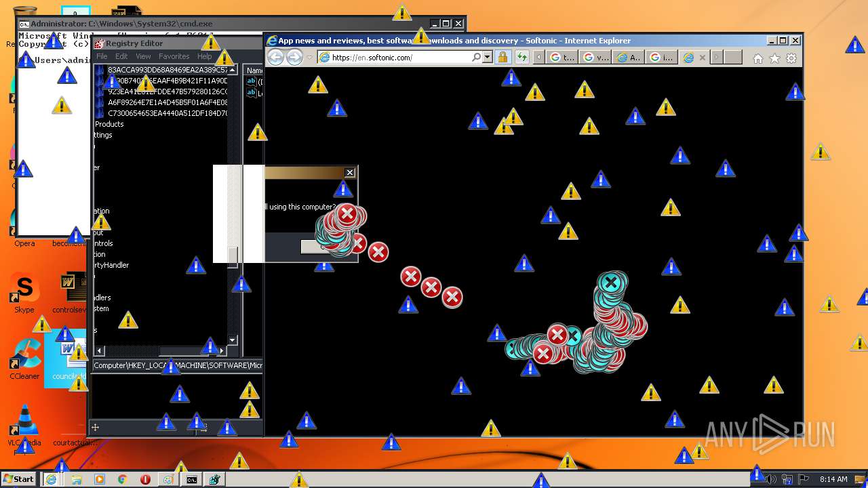Click the IE refresh button
This screenshot has width=868, height=488.
point(521,58)
